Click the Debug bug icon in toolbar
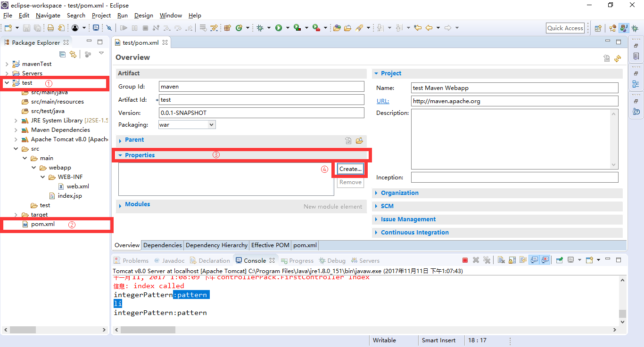This screenshot has height=347, width=644. 260,28
